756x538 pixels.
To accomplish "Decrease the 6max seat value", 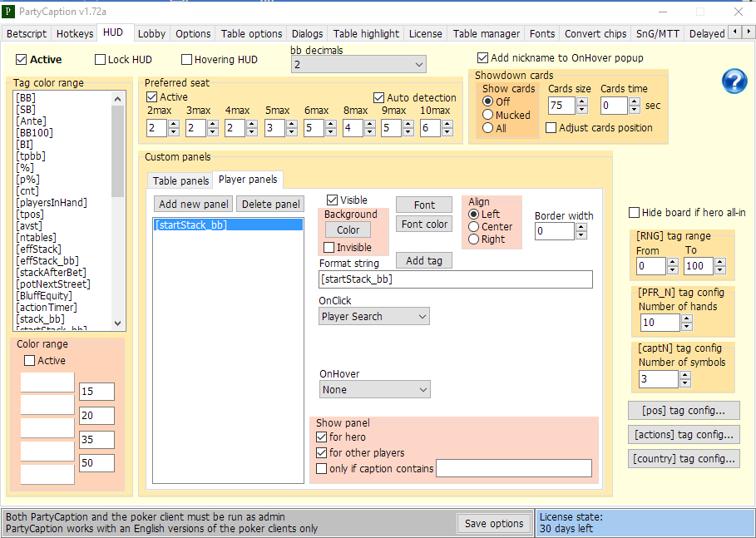I will (331, 132).
